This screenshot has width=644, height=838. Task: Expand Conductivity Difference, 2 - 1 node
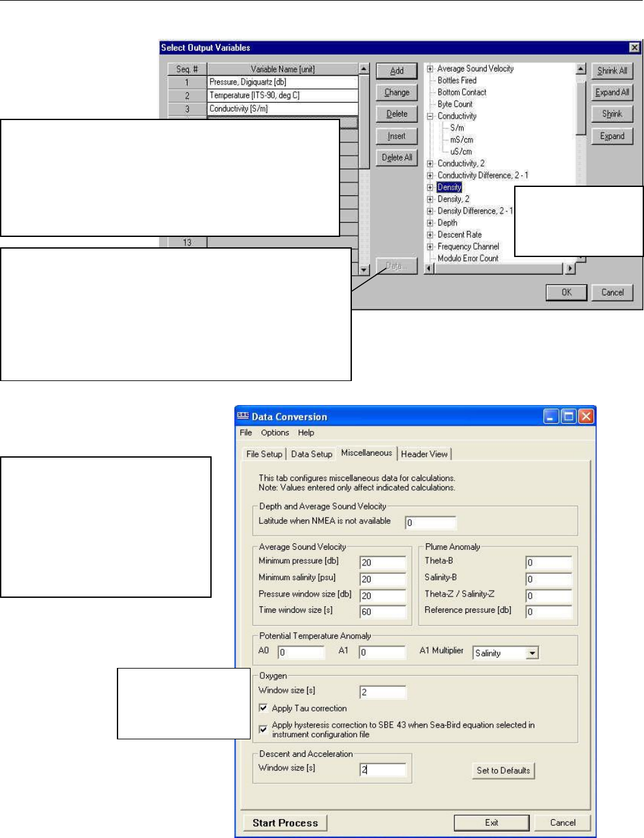point(430,175)
